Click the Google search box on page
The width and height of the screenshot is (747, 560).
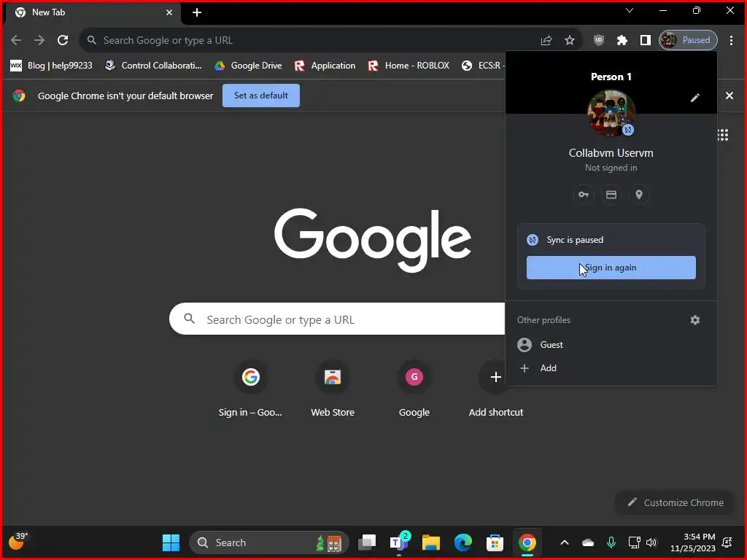point(337,319)
